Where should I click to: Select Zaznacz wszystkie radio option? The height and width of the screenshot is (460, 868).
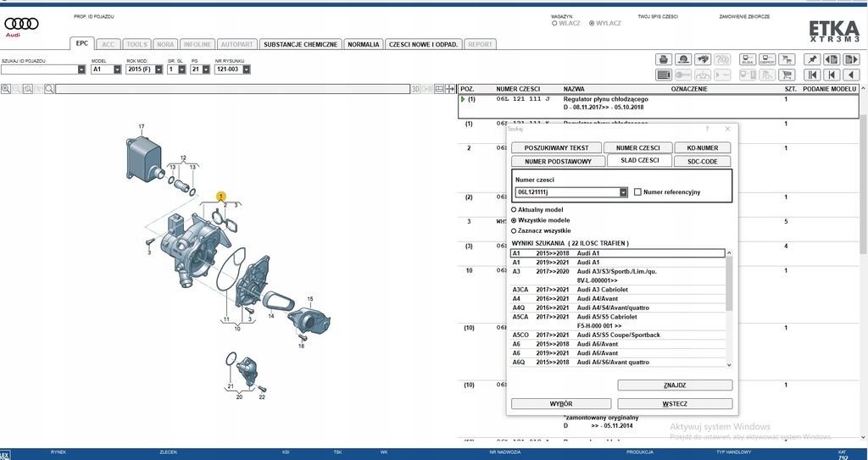[514, 230]
